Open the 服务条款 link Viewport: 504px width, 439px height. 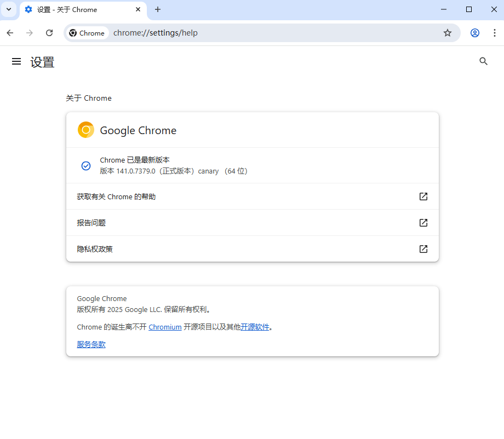(x=91, y=344)
